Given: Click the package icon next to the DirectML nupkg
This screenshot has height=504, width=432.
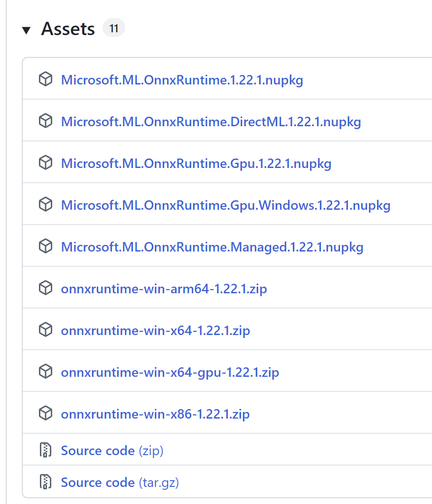Looking at the screenshot, I should click(45, 121).
